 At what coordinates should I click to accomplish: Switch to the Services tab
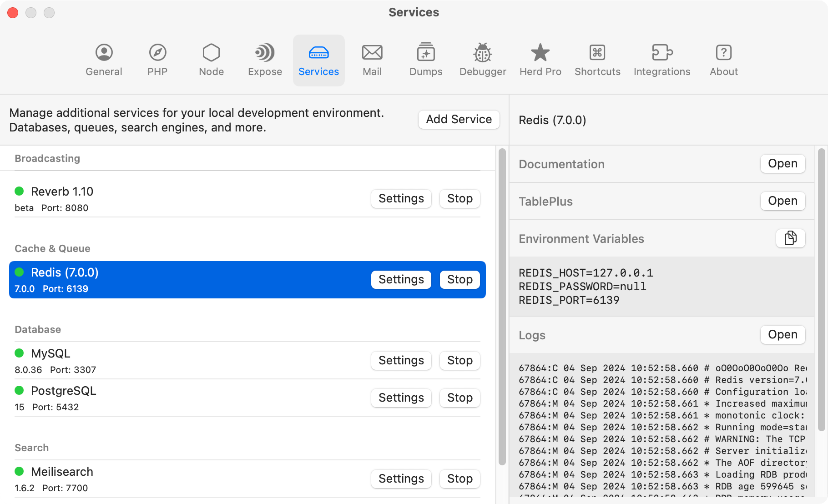318,59
